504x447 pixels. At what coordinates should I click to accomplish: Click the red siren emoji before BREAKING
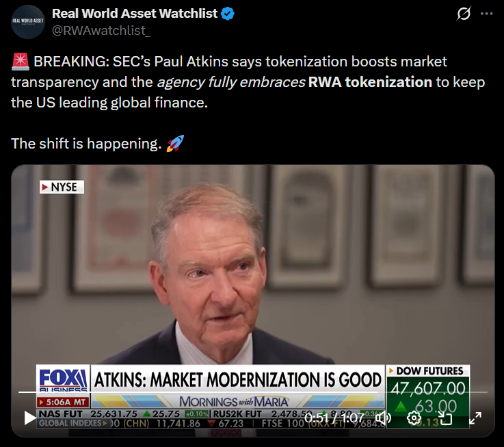coord(21,62)
